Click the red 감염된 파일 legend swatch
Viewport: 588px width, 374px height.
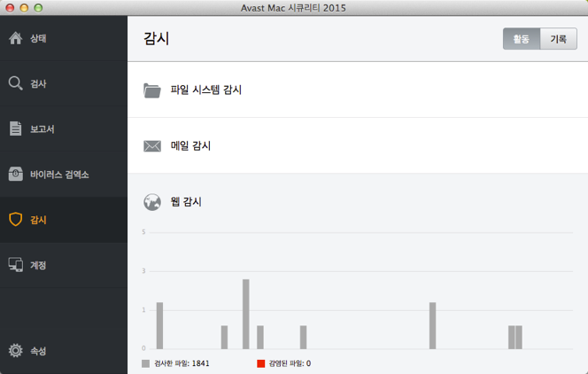point(260,363)
